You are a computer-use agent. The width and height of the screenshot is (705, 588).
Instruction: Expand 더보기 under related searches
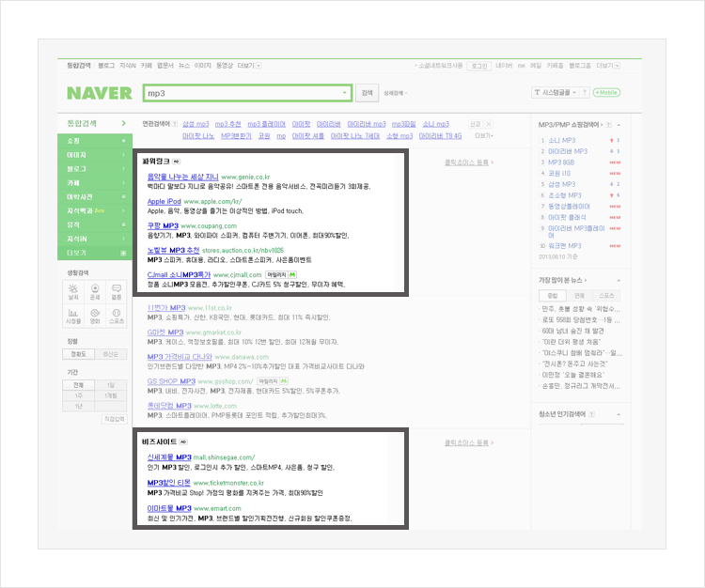click(x=484, y=135)
